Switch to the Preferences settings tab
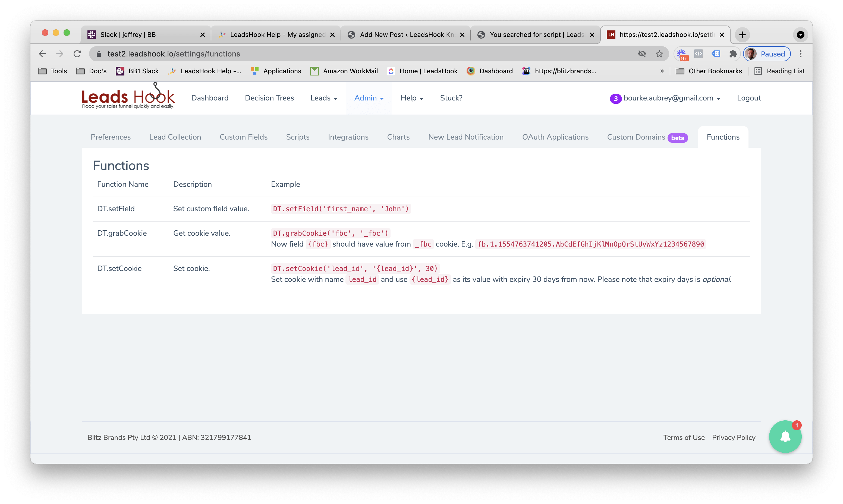The width and height of the screenshot is (843, 504). 111,137
